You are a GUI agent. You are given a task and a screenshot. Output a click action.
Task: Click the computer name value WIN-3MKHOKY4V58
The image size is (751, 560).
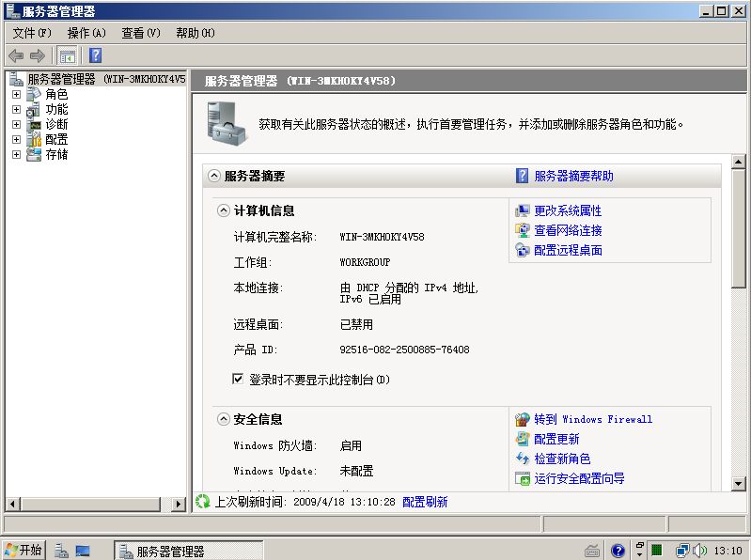pyautogui.click(x=382, y=237)
